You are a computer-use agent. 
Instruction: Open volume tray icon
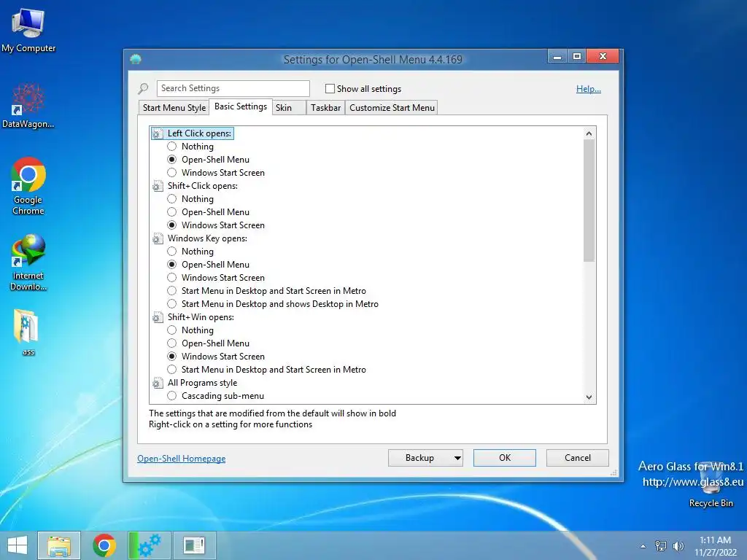[x=678, y=546]
